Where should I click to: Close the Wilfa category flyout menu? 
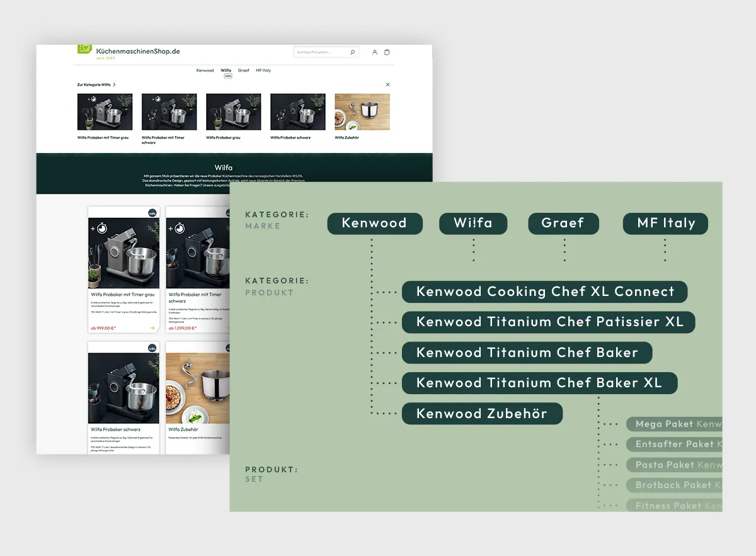point(387,84)
